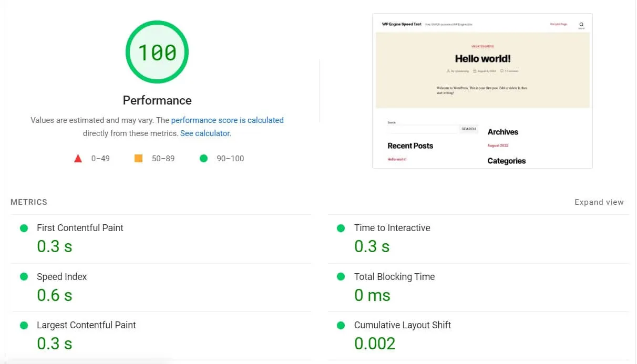Click the search input field in page thumbnail

424,129
